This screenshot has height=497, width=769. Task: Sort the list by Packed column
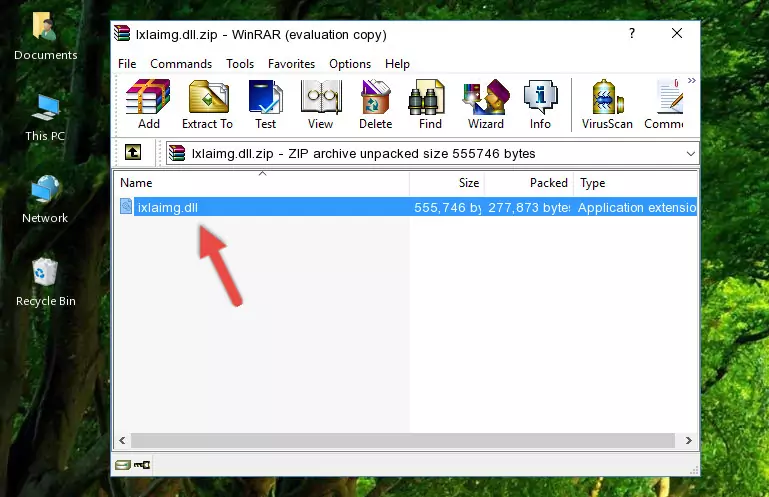click(529, 183)
